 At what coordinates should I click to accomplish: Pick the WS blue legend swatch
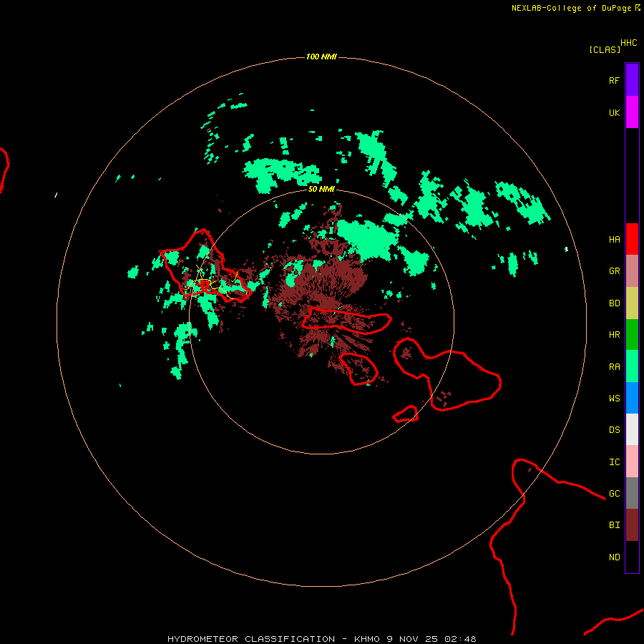pos(632,398)
